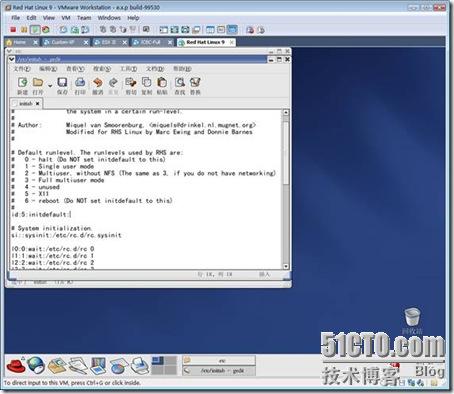
Task: Switch to the /etc/inittab gedit taskbar button
Action: 219,371
